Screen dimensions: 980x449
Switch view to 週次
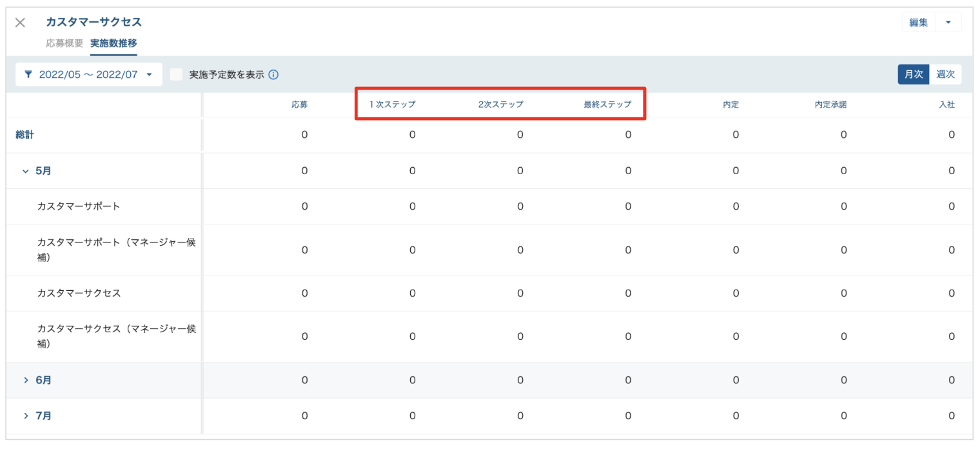(945, 74)
